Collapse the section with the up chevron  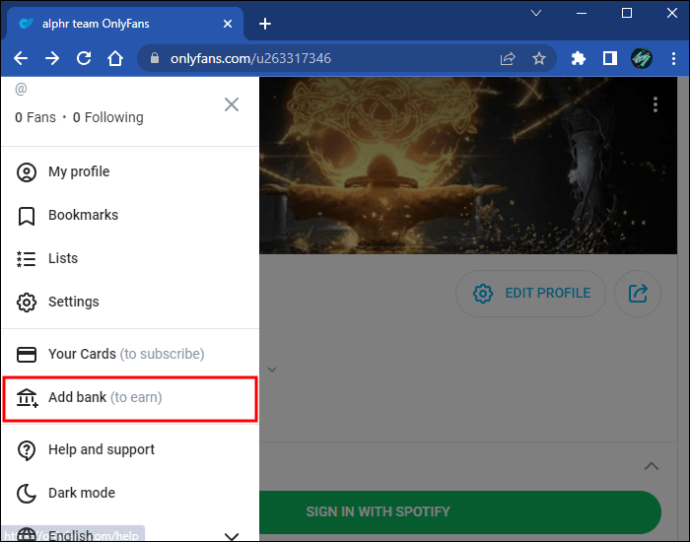(652, 466)
